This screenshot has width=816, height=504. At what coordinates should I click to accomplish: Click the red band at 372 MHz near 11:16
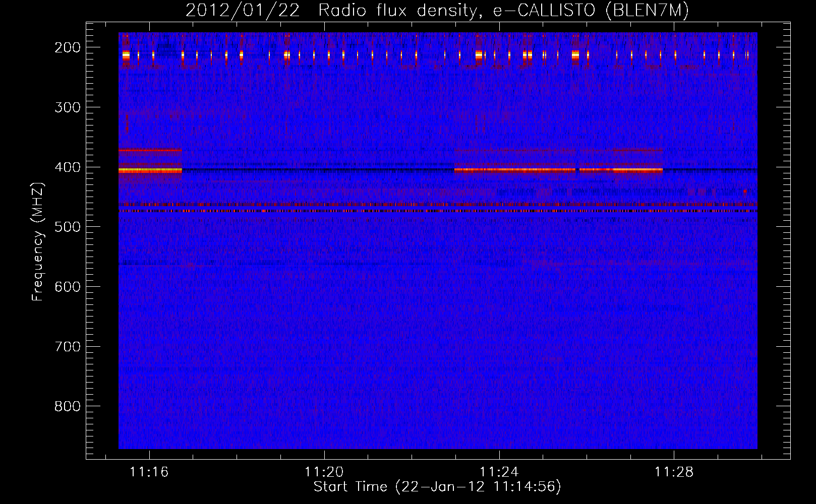tap(150, 150)
